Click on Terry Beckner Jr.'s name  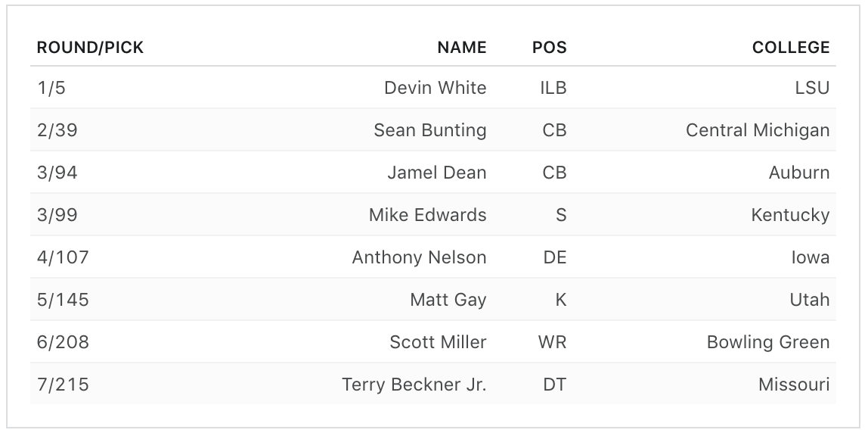(414, 385)
